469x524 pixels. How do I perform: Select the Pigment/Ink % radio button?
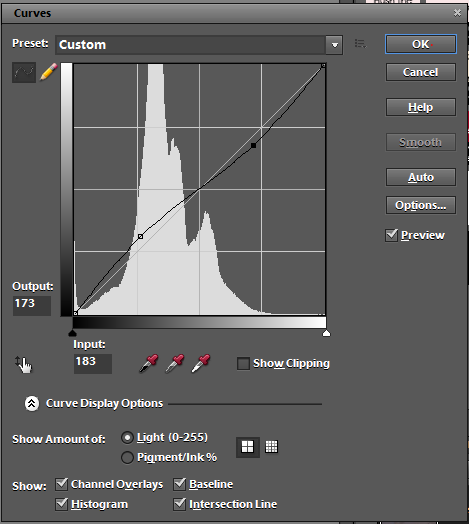tap(127, 457)
